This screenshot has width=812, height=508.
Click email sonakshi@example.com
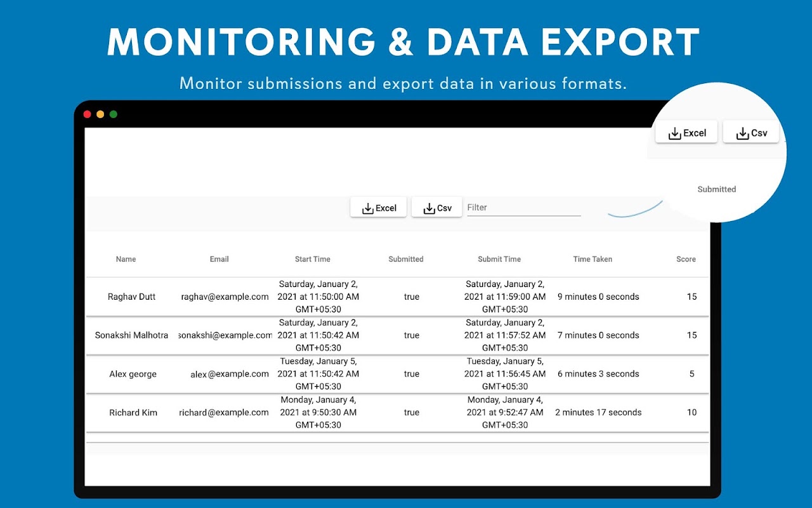point(225,335)
